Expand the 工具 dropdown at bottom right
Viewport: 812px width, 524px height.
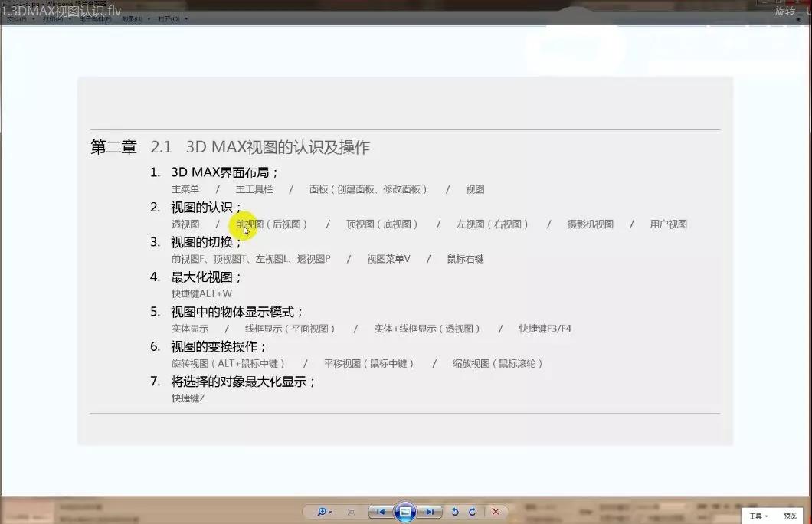click(x=758, y=516)
